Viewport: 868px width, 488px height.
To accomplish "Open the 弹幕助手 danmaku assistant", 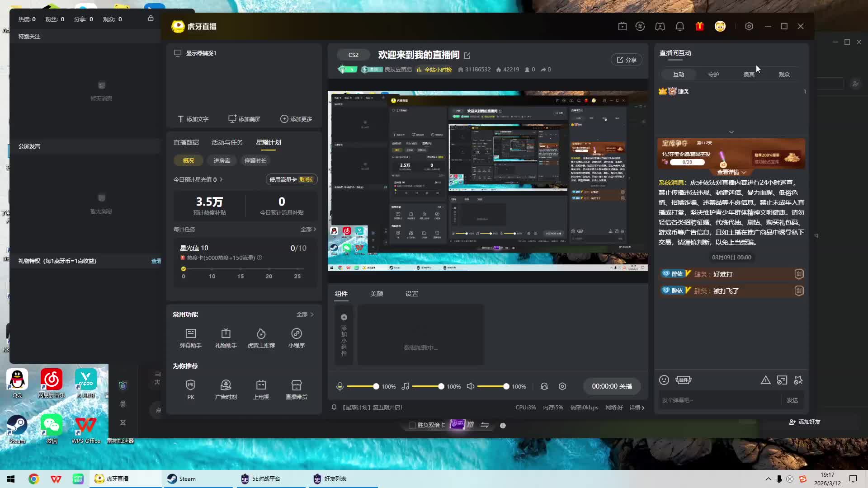I will (x=190, y=338).
